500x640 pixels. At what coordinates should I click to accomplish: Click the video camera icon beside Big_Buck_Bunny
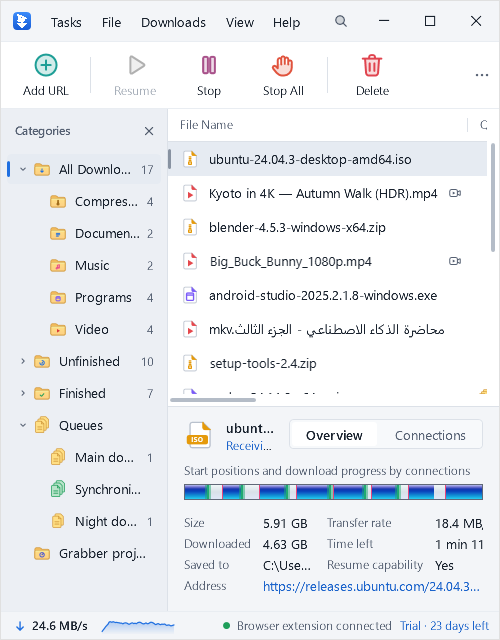pyautogui.click(x=455, y=261)
